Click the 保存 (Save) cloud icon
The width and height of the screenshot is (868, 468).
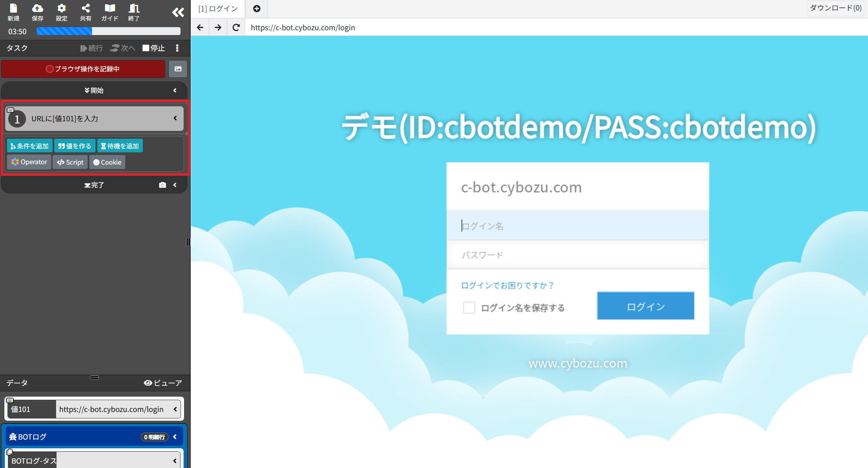click(38, 12)
